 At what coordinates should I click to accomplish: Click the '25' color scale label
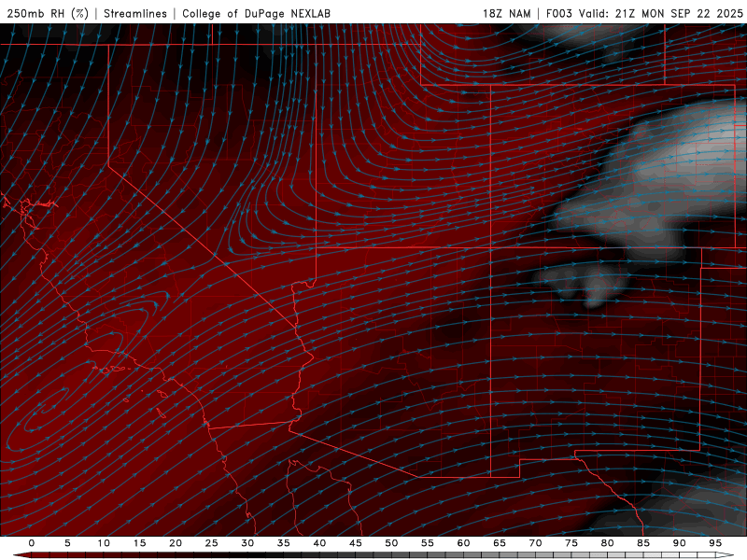(212, 543)
